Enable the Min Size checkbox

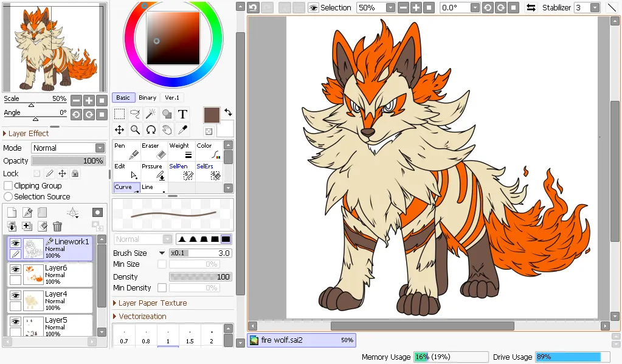tap(162, 264)
